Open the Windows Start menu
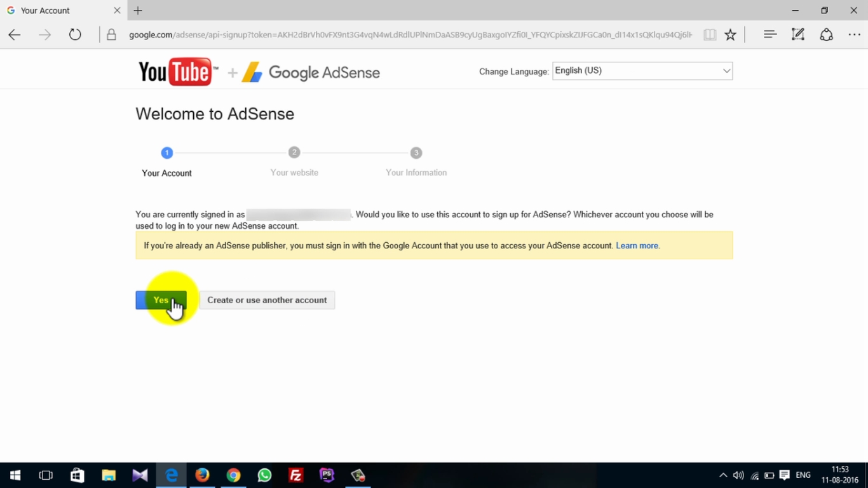 (15, 475)
